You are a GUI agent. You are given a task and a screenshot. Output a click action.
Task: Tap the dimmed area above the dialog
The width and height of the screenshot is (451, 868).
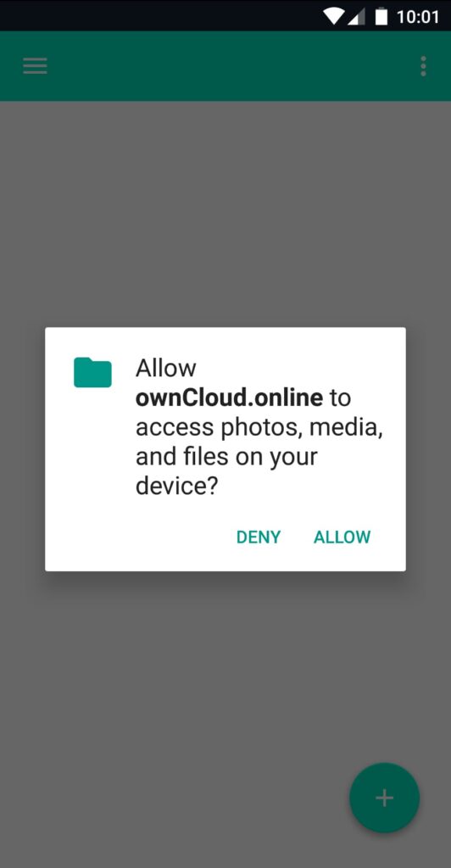tap(225, 214)
